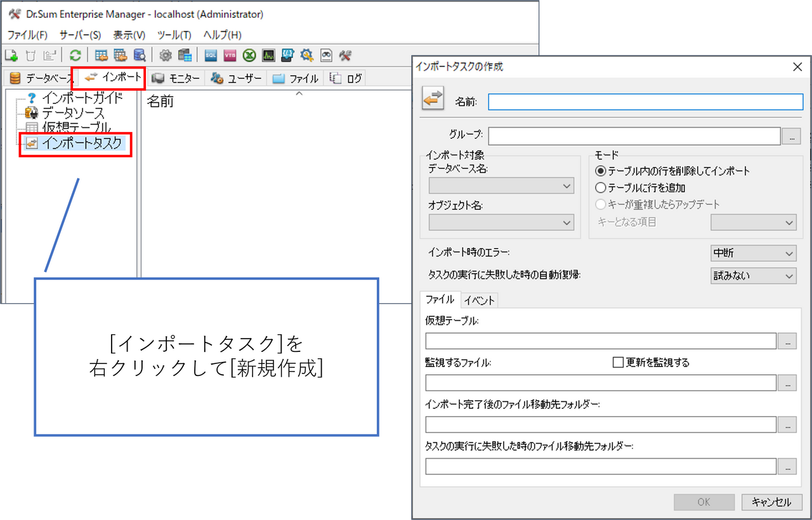Image resolution: width=812 pixels, height=520 pixels.
Task: Click the blue script tool icon
Action: [288, 55]
